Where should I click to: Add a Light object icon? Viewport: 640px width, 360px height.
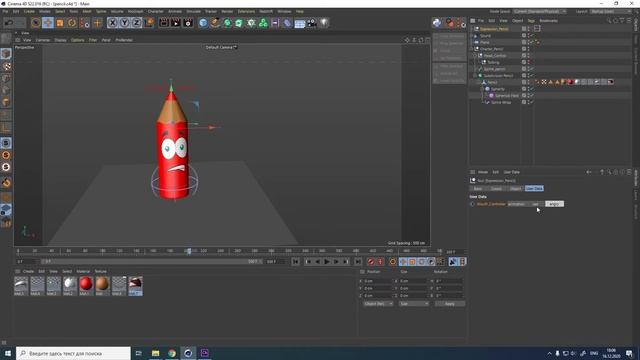[324, 23]
